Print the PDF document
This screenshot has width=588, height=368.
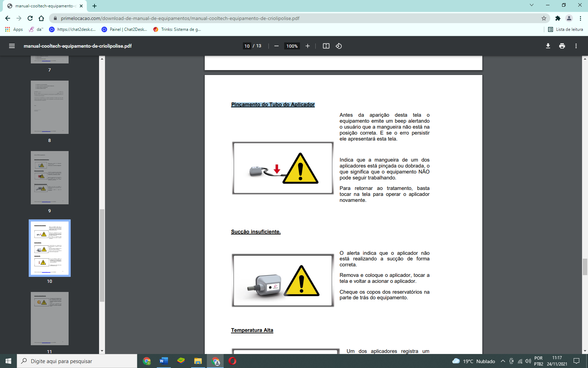[x=562, y=46]
